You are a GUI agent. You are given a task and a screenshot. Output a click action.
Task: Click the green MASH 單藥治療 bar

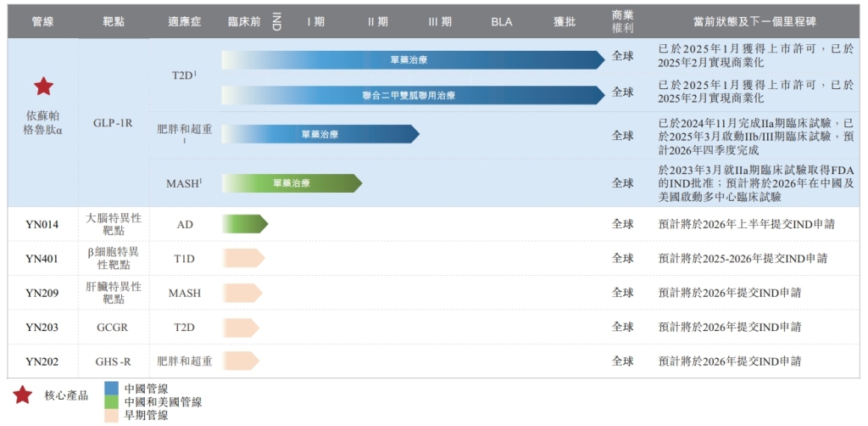click(292, 182)
